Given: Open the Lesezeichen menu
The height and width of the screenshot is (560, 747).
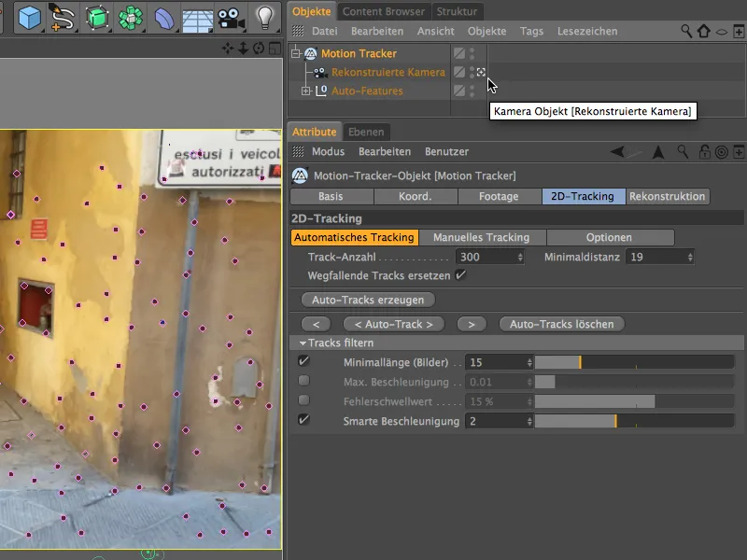Looking at the screenshot, I should pos(587,32).
